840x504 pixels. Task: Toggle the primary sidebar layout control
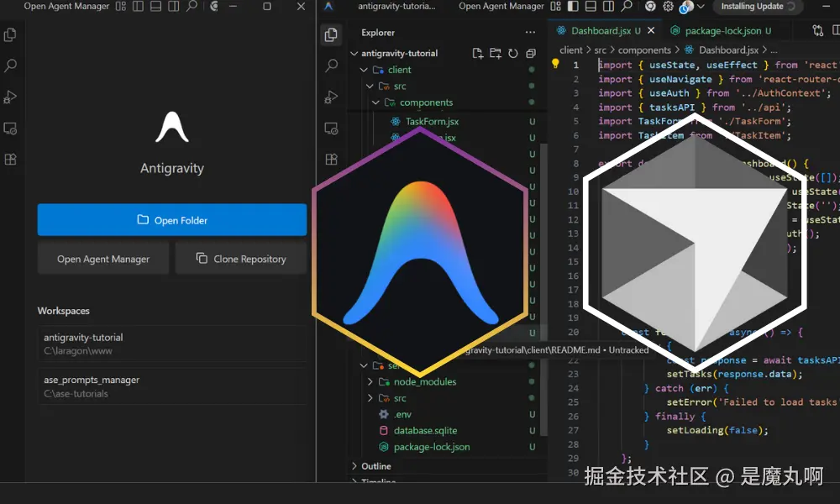(x=572, y=7)
